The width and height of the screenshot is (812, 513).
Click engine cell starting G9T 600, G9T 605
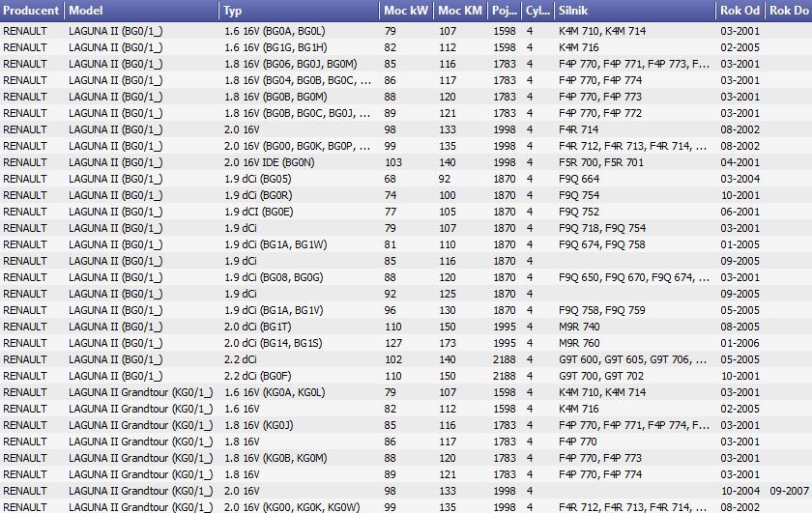tap(633, 359)
